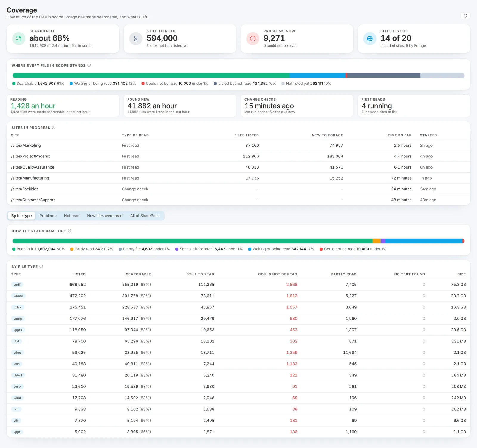Click the .pdf file type tag
The width and height of the screenshot is (477, 448).
coord(17,285)
